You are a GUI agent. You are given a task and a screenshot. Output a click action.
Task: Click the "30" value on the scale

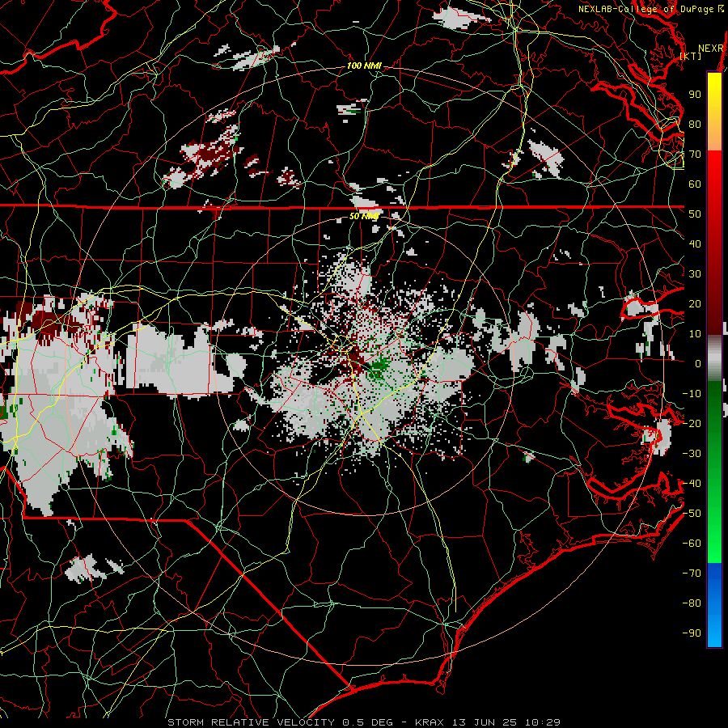tap(695, 274)
